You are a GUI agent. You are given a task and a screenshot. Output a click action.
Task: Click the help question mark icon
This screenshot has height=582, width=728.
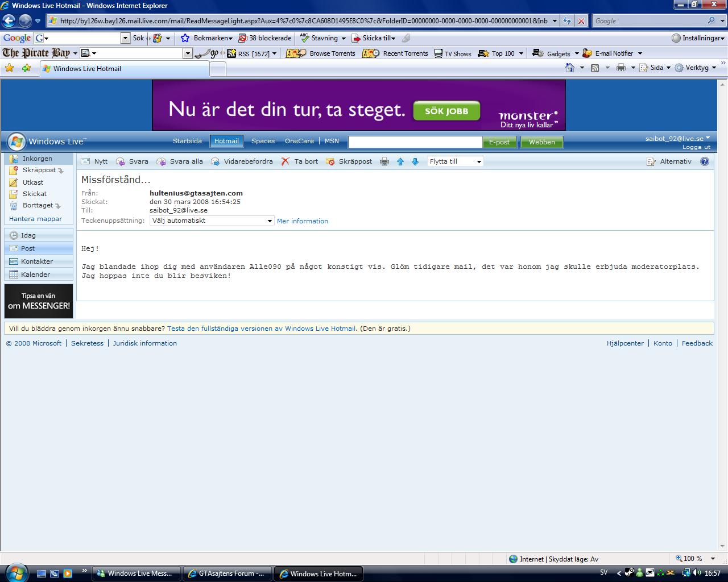[x=705, y=161]
